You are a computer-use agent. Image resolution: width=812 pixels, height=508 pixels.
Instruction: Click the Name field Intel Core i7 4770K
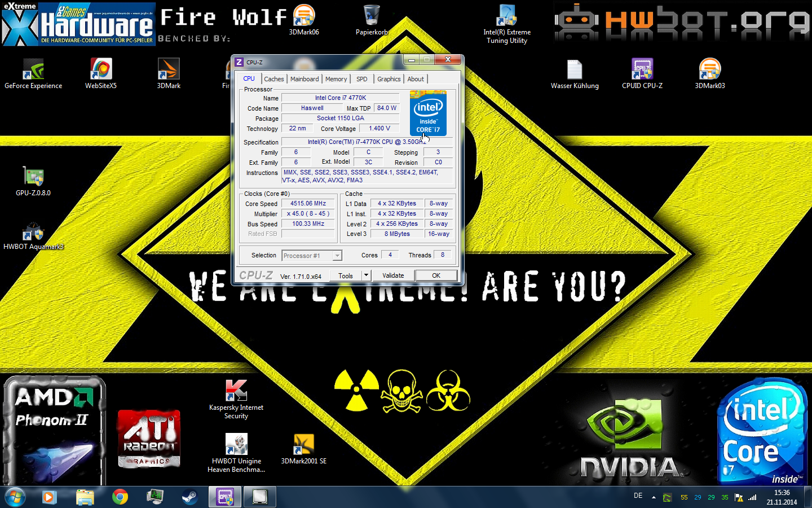pos(341,98)
